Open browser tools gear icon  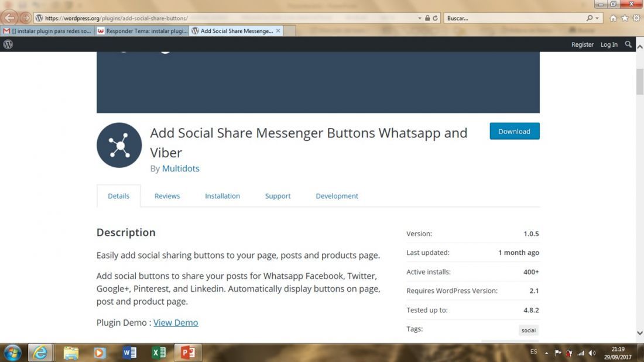click(x=636, y=18)
